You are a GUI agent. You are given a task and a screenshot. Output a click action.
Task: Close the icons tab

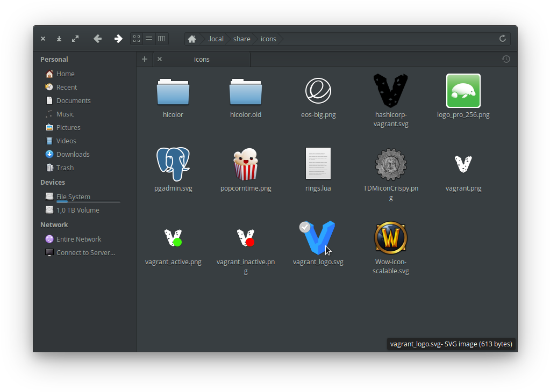click(x=160, y=59)
